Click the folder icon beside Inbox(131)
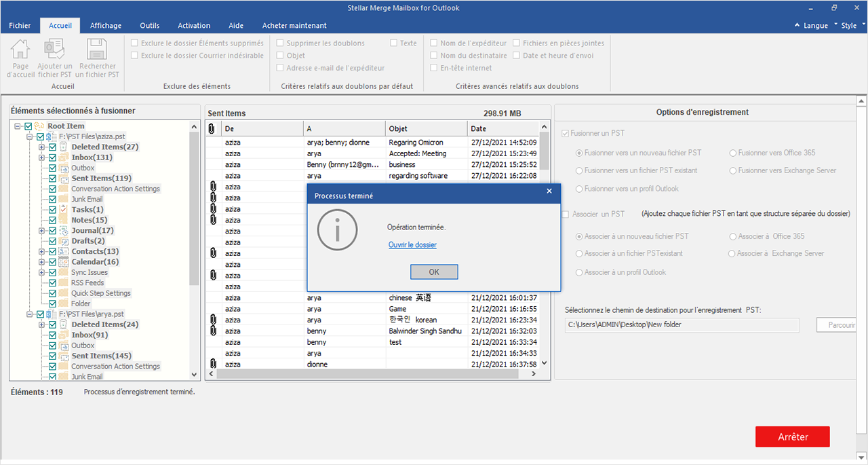Screen dimensions: 868x465 click(x=64, y=157)
